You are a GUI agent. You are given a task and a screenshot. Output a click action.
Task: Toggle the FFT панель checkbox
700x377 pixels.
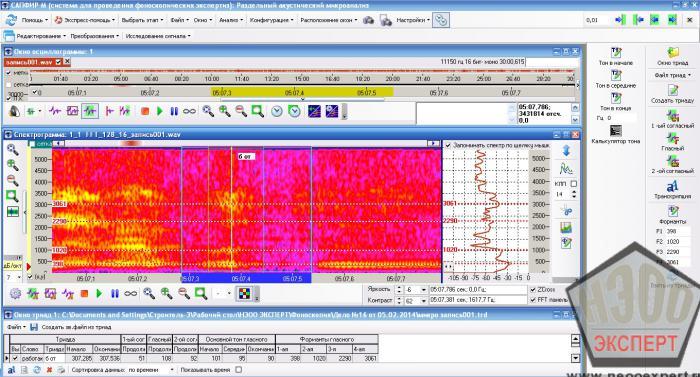533,299
